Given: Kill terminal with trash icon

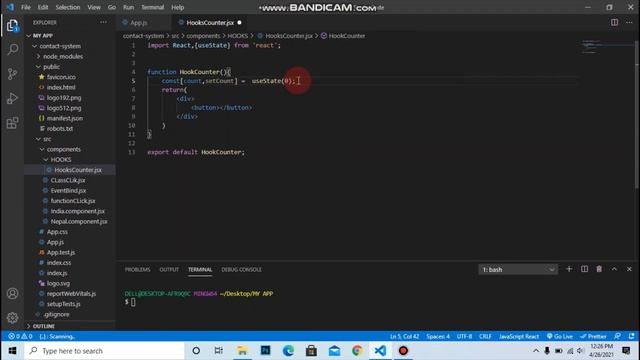Looking at the screenshot, I should click(599, 269).
